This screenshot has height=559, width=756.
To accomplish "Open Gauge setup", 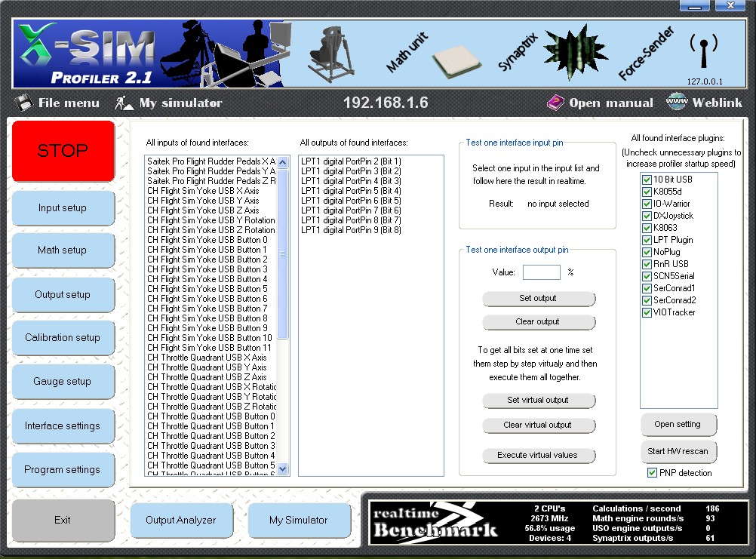I will [63, 381].
